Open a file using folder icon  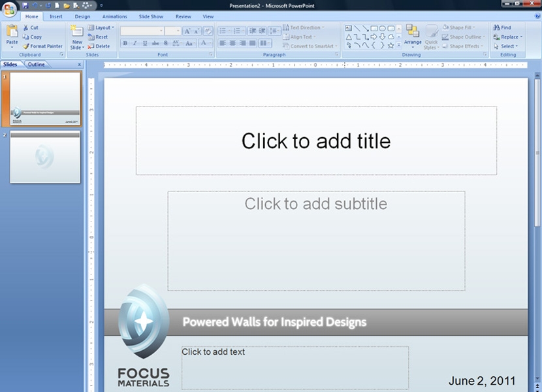(x=67, y=5)
